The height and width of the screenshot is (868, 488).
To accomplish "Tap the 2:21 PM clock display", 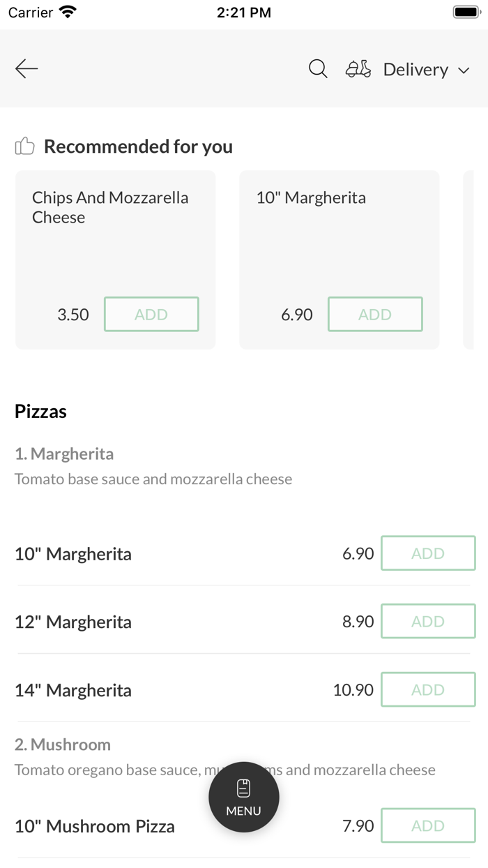I will point(243,11).
